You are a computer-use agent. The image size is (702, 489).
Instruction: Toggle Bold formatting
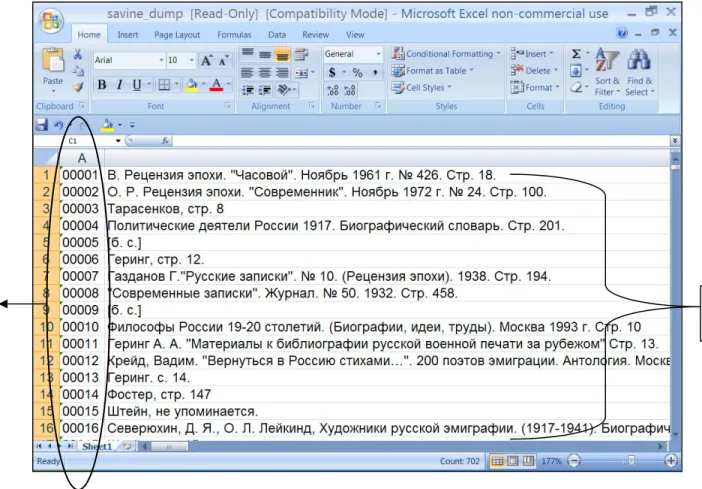(102, 85)
